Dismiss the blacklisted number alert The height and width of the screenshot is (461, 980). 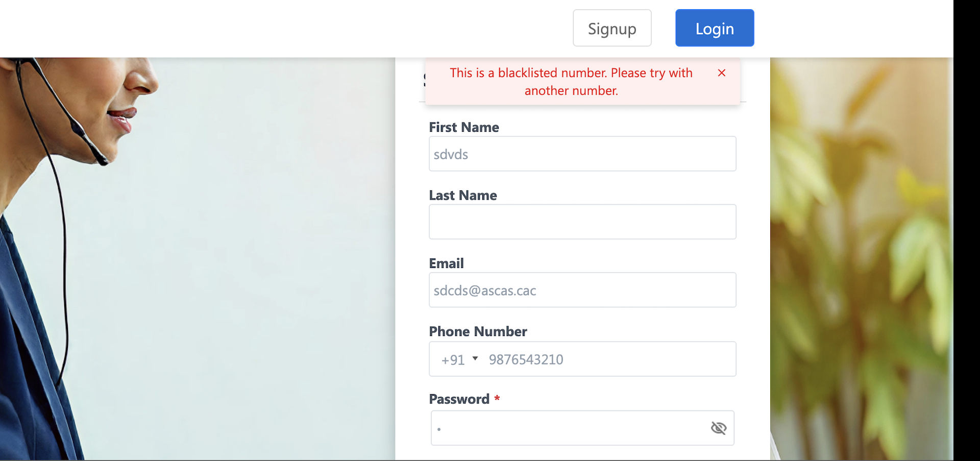pos(721,73)
